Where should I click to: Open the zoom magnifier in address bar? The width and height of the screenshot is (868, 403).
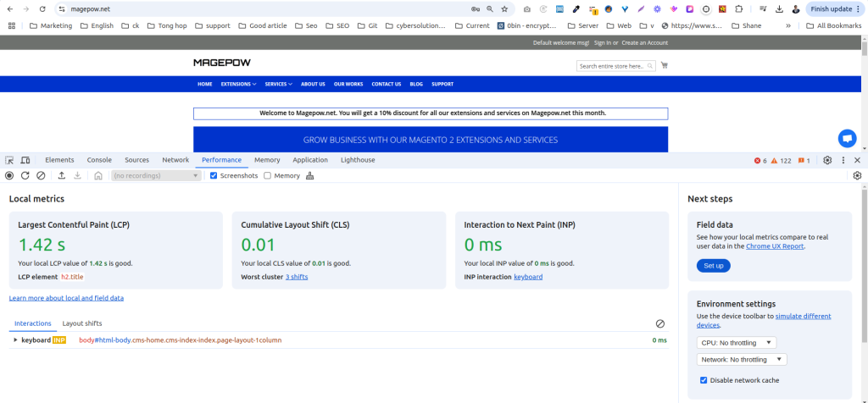[490, 8]
